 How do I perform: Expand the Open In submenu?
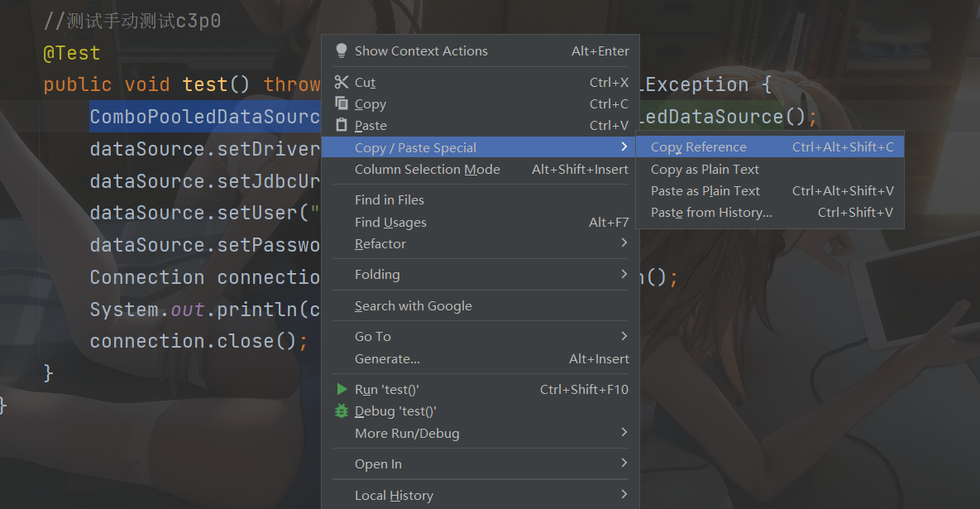coord(378,463)
